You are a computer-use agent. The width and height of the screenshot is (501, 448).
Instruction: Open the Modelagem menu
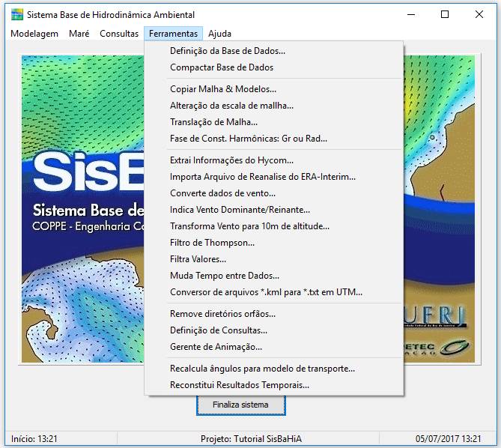(34, 34)
